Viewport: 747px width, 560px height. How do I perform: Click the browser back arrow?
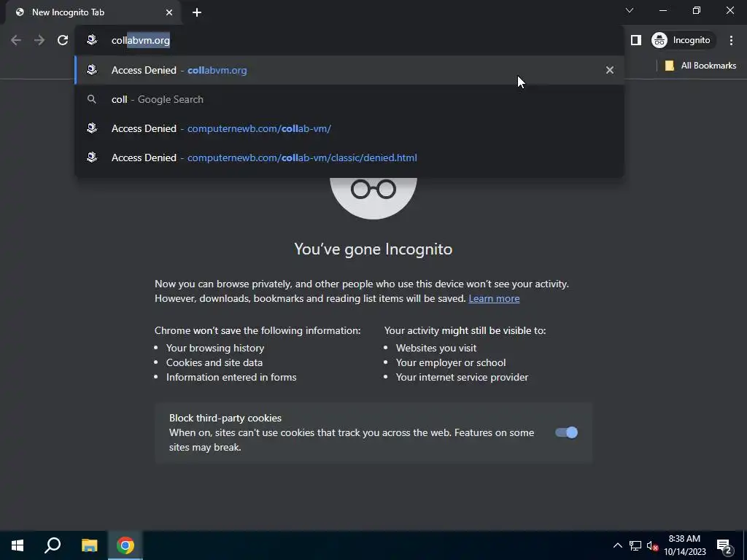click(16, 40)
